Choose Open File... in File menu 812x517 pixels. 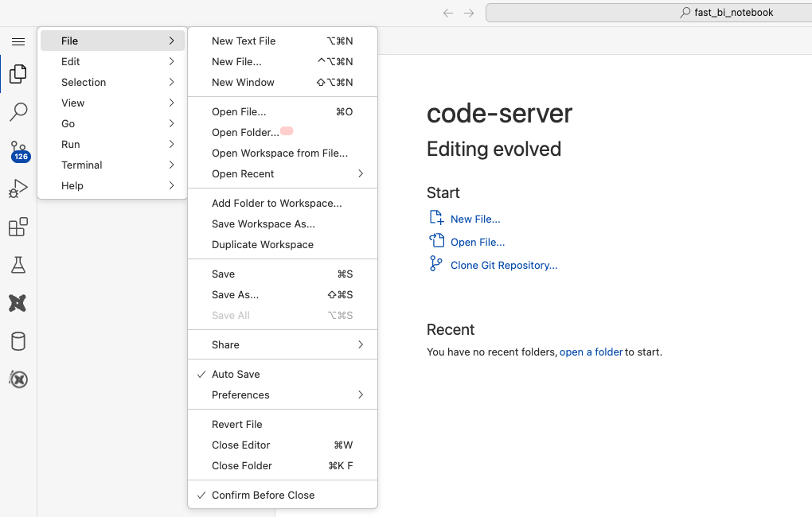pyautogui.click(x=283, y=112)
